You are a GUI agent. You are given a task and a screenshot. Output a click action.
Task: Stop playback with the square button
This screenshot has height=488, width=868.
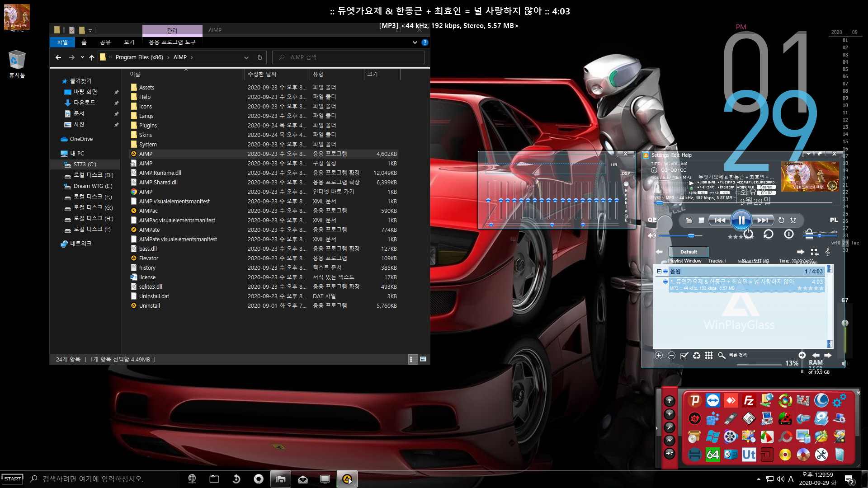701,220
